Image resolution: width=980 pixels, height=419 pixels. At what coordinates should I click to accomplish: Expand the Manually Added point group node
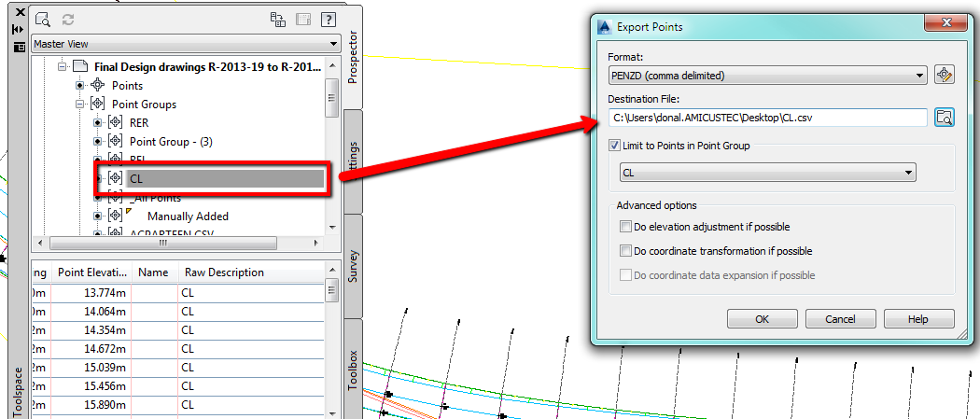pos(97,216)
